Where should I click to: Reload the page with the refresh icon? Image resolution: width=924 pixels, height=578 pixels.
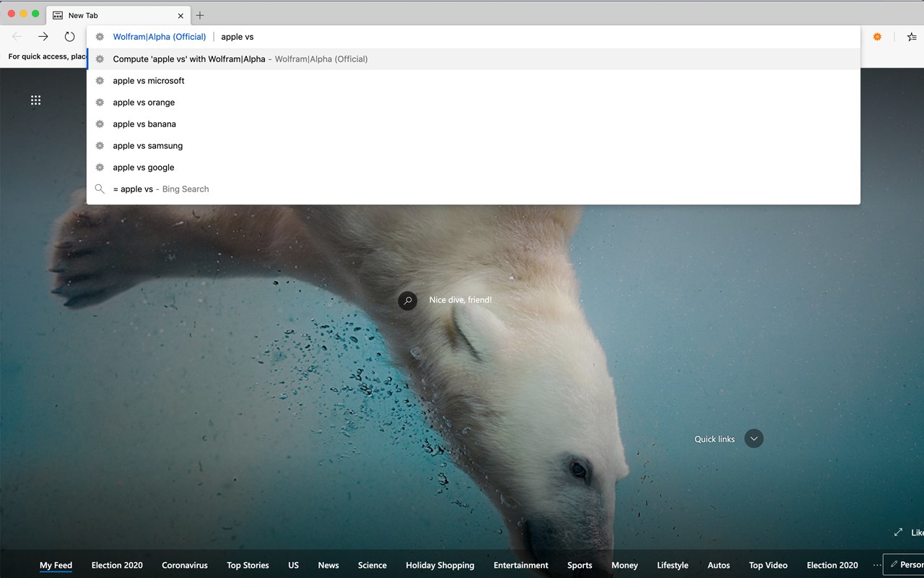[x=69, y=37]
